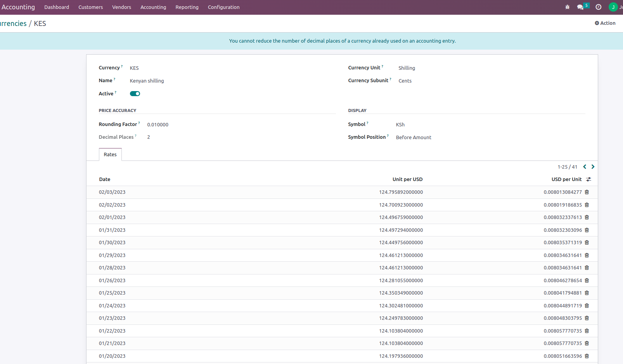Delete the 02/03/2023 rate row
The width and height of the screenshot is (623, 364).
point(587,192)
